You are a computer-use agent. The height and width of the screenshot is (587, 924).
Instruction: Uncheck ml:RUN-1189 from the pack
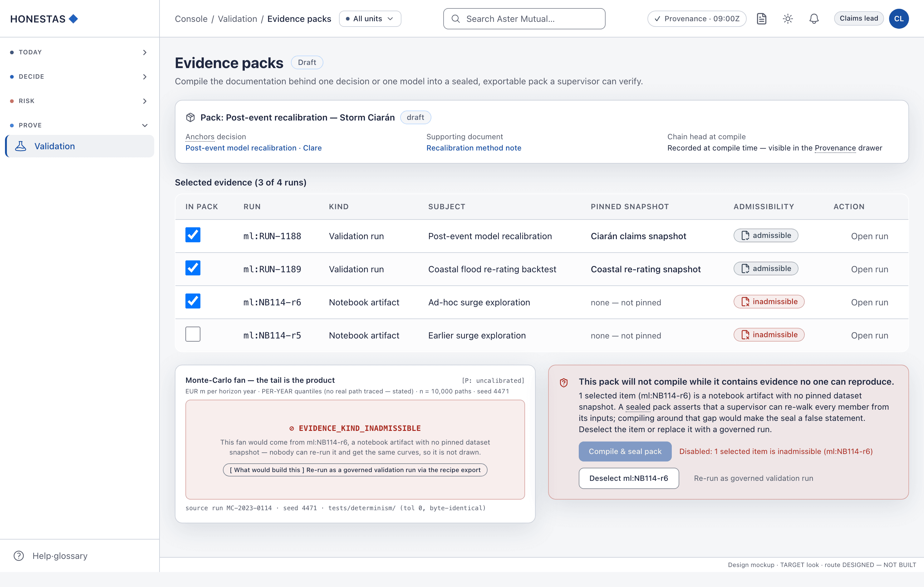point(193,268)
